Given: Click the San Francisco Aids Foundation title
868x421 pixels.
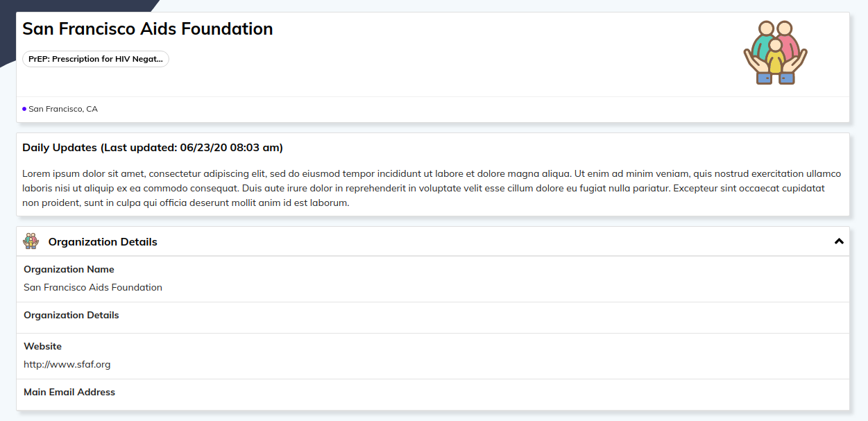Looking at the screenshot, I should click(x=147, y=28).
